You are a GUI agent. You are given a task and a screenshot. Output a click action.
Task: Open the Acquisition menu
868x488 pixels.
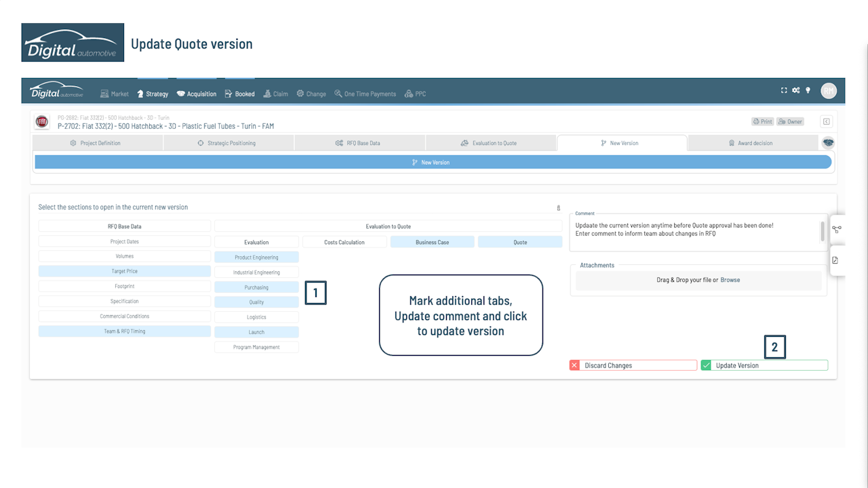[x=197, y=94]
